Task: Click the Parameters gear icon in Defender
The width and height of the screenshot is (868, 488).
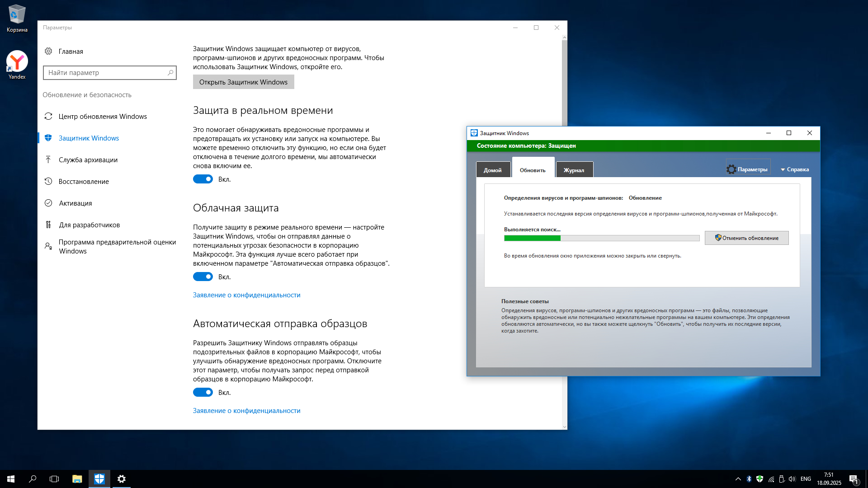Action: [731, 169]
